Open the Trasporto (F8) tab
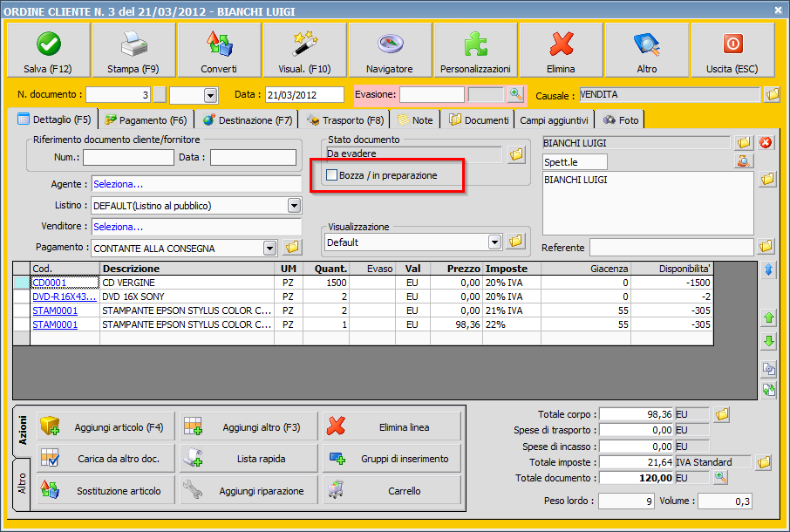 click(x=345, y=119)
